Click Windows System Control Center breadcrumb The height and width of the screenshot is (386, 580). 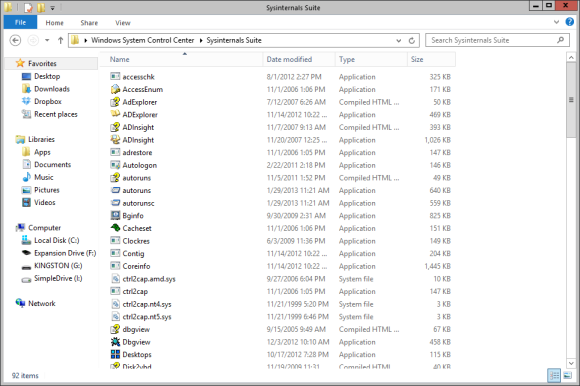(142, 40)
